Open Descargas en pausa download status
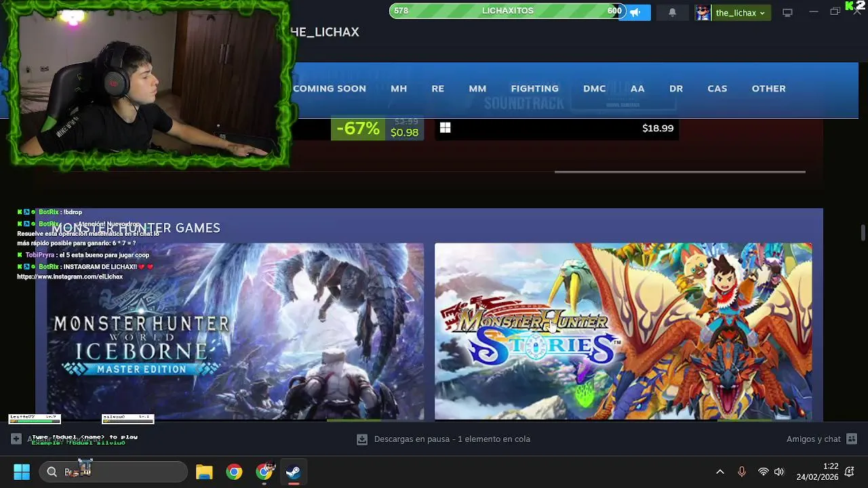This screenshot has height=488, width=868. (x=452, y=439)
